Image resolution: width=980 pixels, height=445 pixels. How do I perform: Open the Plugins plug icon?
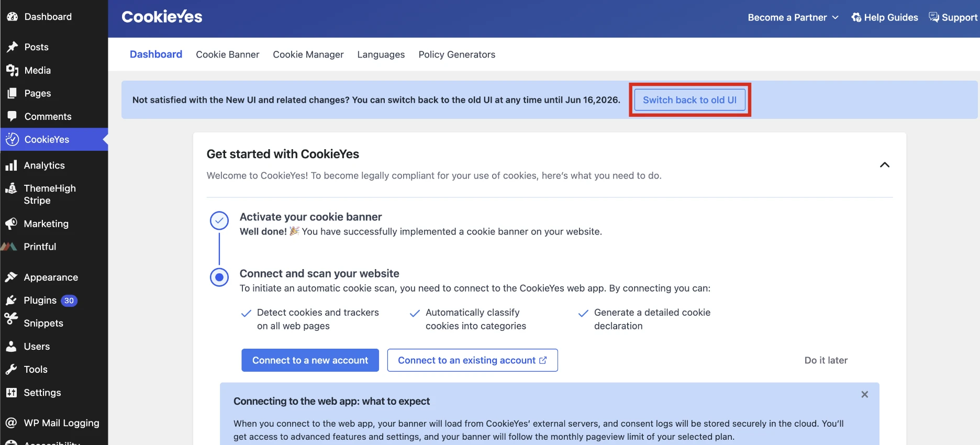[x=11, y=300]
